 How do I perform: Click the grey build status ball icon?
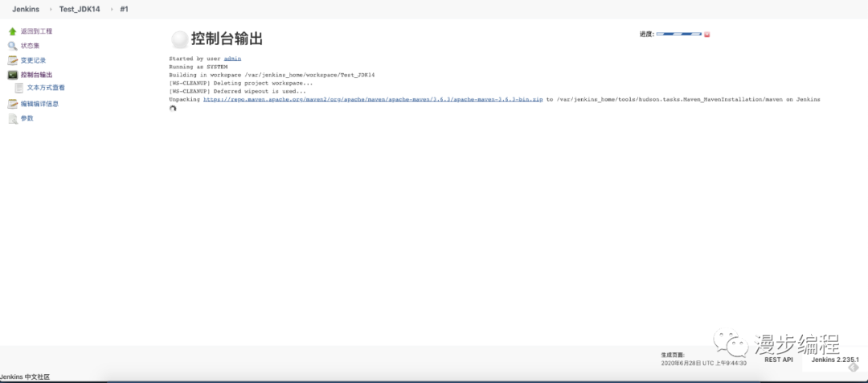(179, 39)
